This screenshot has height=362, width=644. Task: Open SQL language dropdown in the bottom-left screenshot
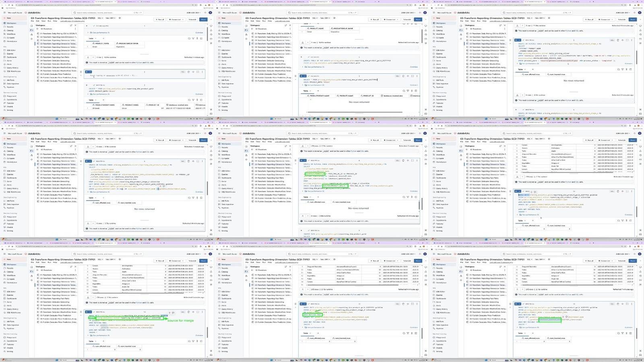click(x=100, y=260)
